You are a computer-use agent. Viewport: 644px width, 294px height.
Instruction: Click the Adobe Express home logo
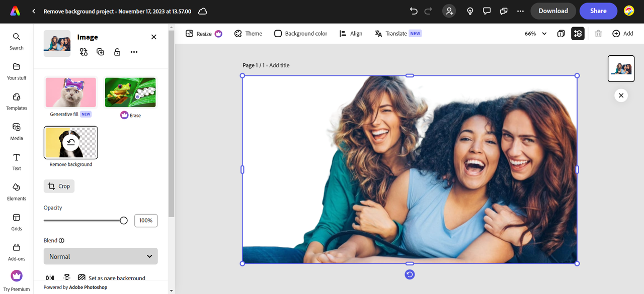[x=15, y=11]
